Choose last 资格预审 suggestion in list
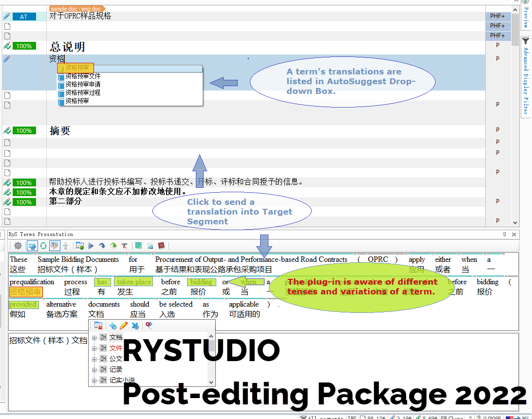 coord(77,101)
